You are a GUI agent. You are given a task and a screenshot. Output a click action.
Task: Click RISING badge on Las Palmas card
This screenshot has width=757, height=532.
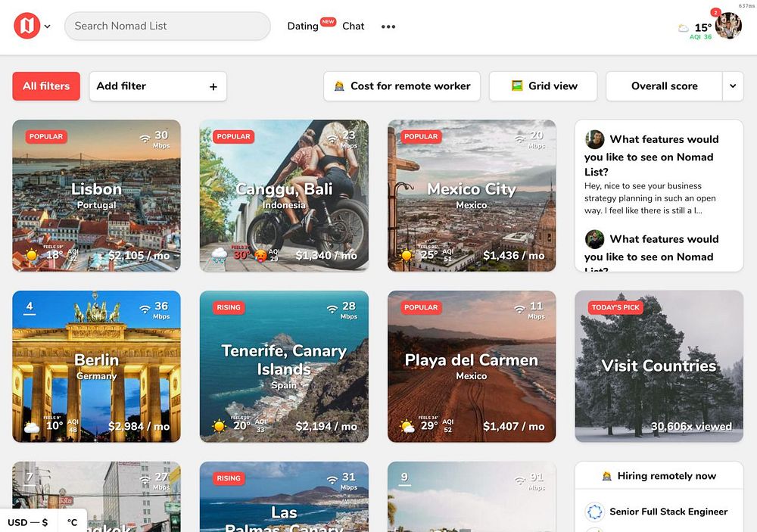click(229, 478)
